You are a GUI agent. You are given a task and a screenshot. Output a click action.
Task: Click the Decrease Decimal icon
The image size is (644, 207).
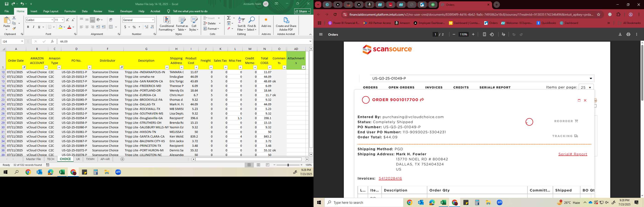152,27
